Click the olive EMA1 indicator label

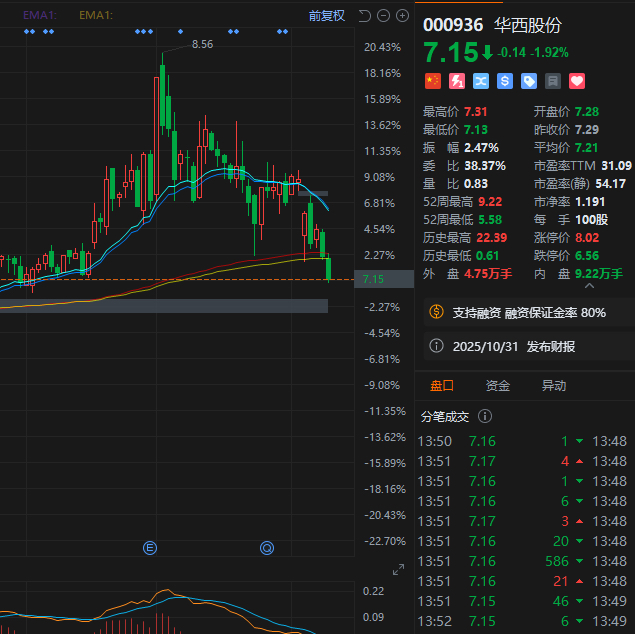pyautogui.click(x=96, y=15)
